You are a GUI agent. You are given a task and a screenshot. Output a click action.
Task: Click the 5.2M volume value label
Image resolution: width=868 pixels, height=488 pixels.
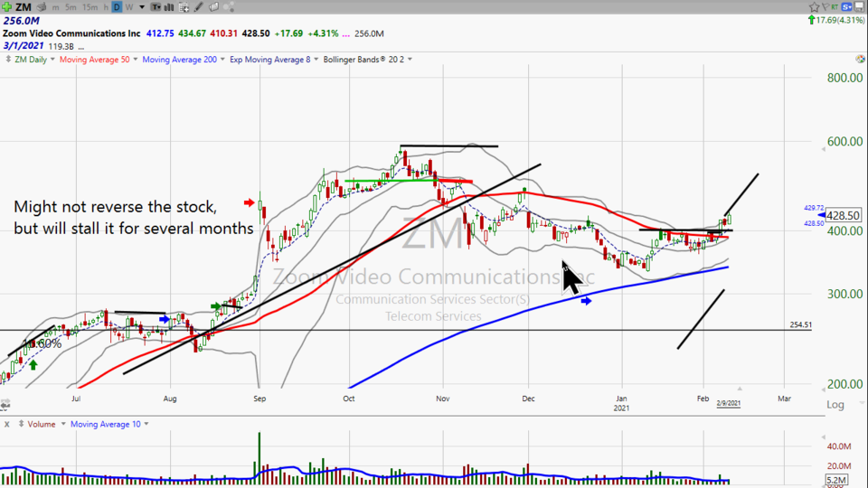click(835, 480)
